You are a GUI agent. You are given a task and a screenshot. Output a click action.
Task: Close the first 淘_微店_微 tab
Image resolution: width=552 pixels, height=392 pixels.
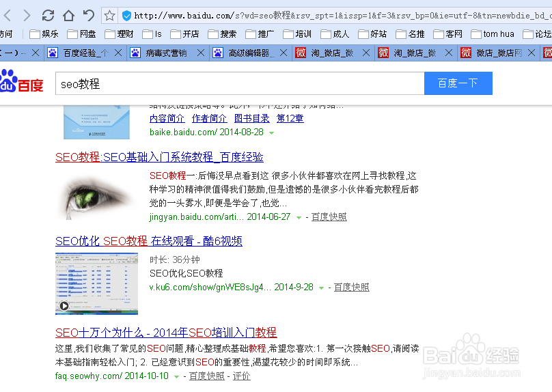[366, 53]
